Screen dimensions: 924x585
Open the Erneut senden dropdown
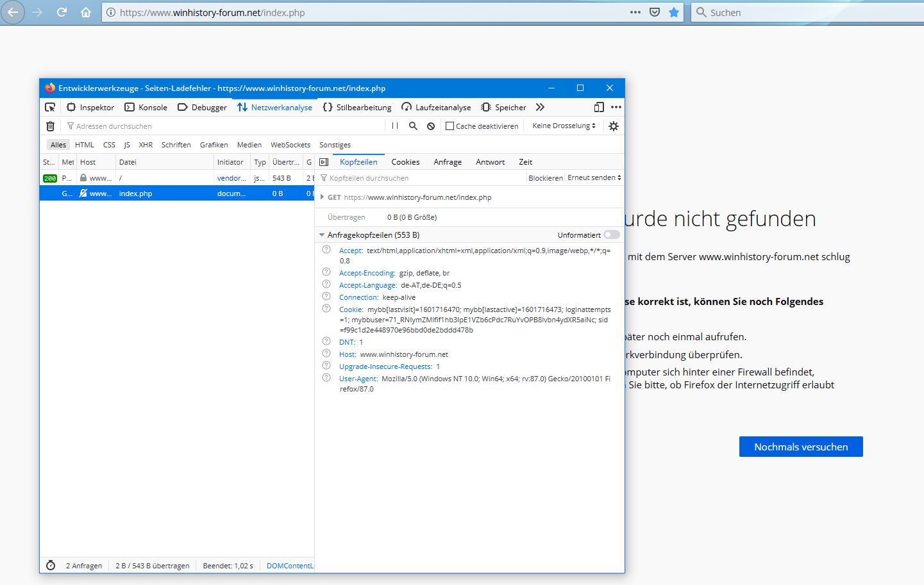click(x=594, y=178)
